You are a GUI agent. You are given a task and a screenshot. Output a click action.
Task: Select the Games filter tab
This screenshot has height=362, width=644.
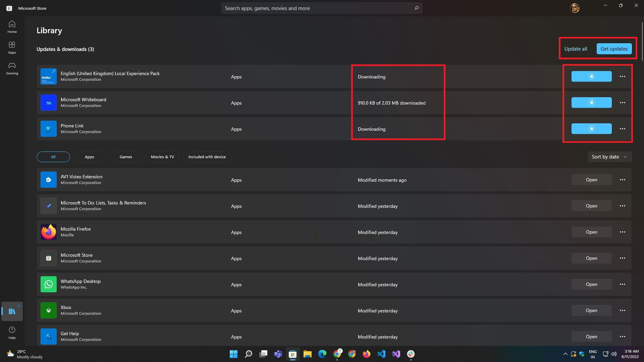[126, 157]
